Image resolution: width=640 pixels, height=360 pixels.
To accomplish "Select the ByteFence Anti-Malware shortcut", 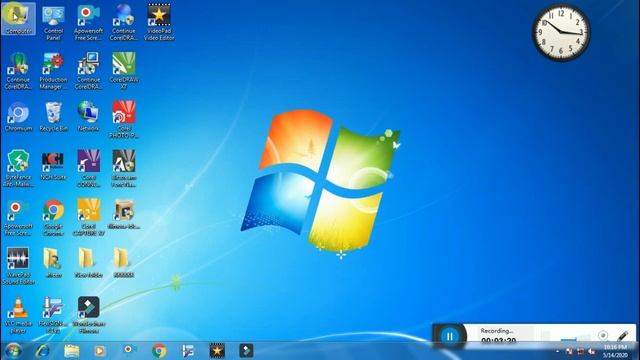I will click(x=18, y=169).
